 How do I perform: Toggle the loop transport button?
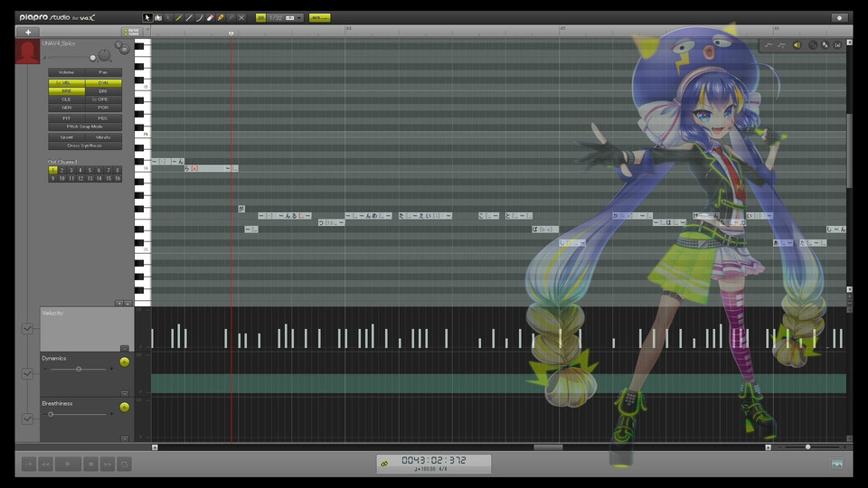pyautogui.click(x=125, y=465)
